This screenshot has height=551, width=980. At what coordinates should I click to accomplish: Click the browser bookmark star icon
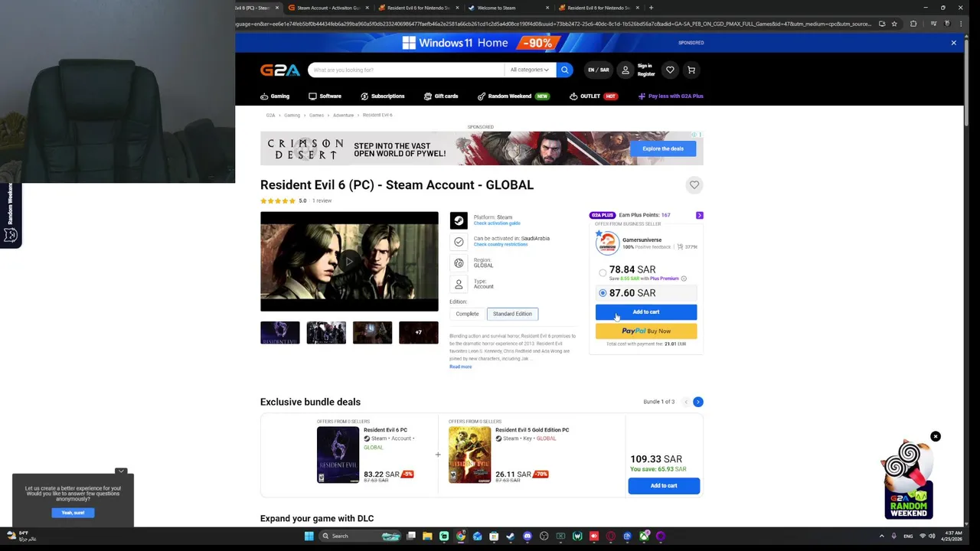894,24
